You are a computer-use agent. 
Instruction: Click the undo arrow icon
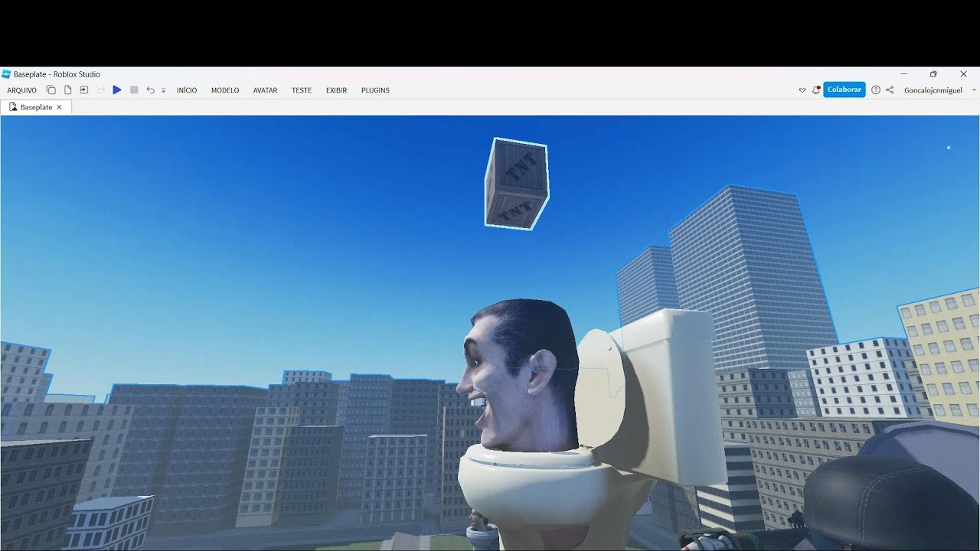150,90
